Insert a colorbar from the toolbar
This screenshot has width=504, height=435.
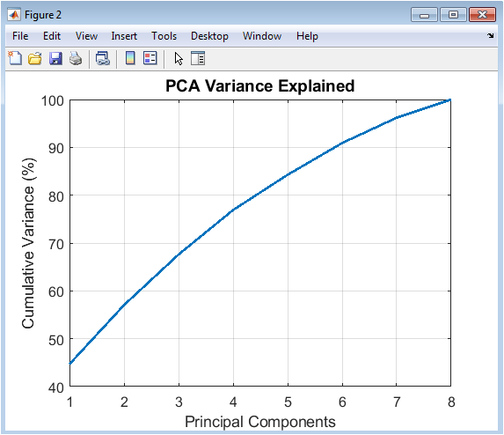tap(130, 58)
